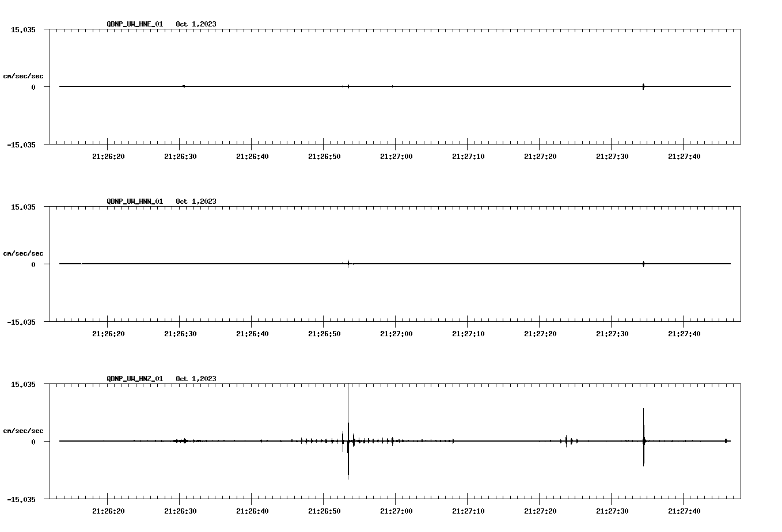Screen dimensions: 782x532
Task: Click the HNZ spike near 21:27:34
Action: click(x=644, y=436)
